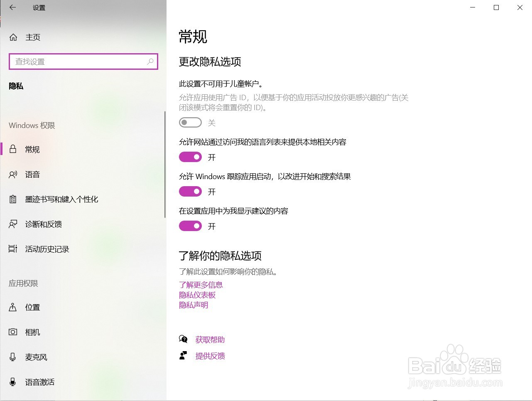
Task: Switch off suggested content in Settings toggle
Action: click(190, 226)
